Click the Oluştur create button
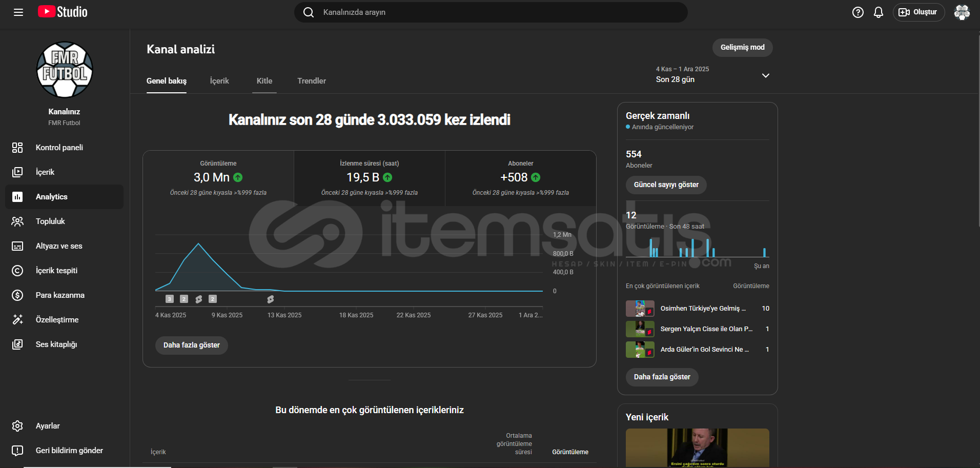The image size is (980, 468). click(918, 12)
